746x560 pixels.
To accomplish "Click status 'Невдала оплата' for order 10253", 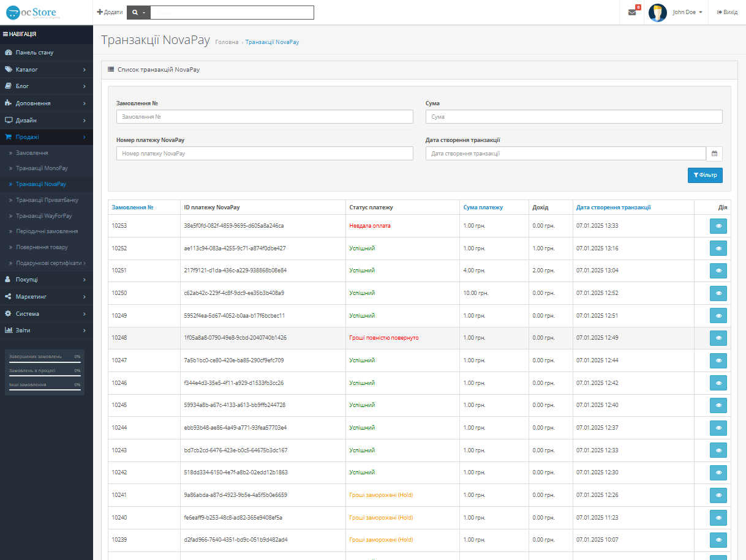I will pos(370,226).
